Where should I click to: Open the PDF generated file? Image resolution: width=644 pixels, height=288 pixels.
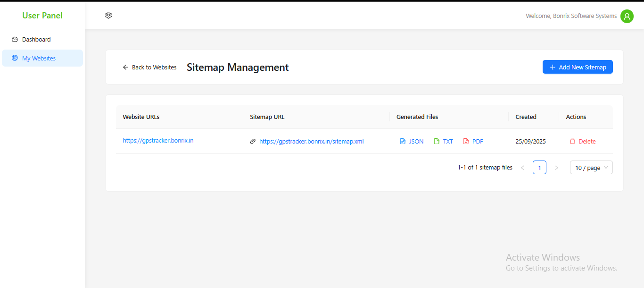(x=472, y=141)
